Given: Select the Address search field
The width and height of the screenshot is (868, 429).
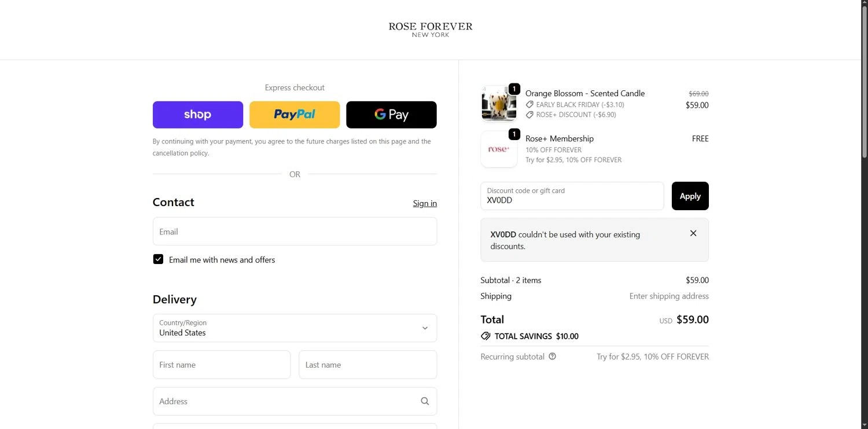Looking at the screenshot, I should point(295,401).
